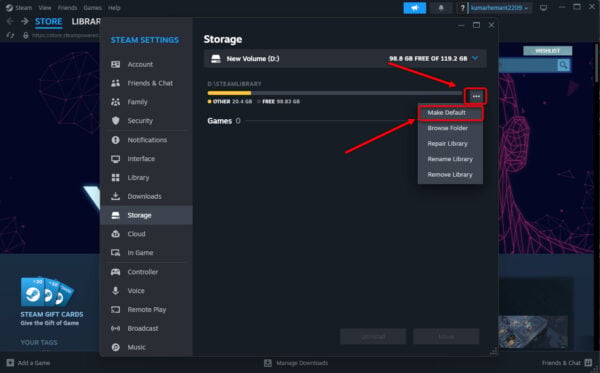Click the OTHER 20.4 GB legend entry
The height and width of the screenshot is (373, 600).
pos(230,101)
